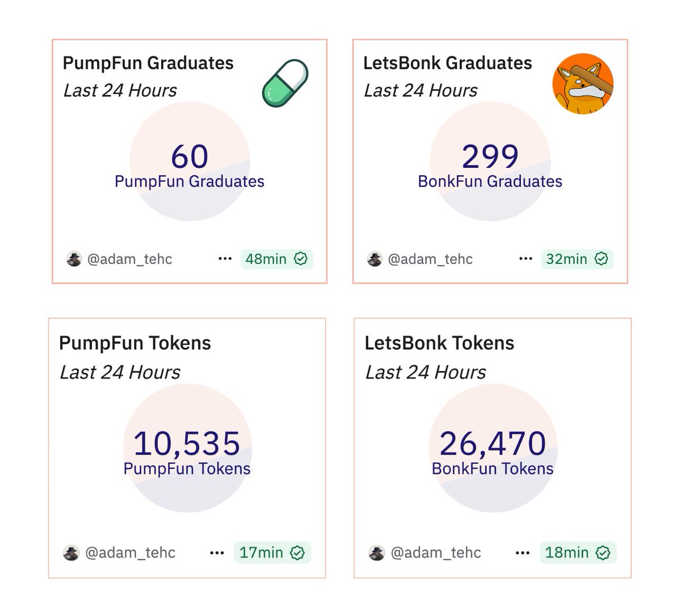Click the green pill PumpFun icon

pos(285,83)
